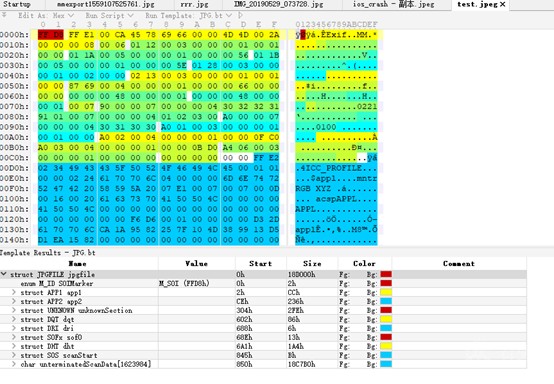Expand the struct SOS scanStart row

(14, 355)
